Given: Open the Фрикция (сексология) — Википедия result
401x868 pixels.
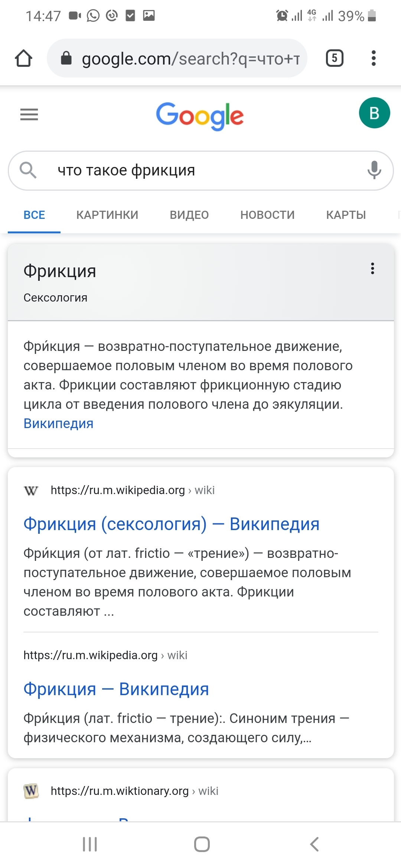Looking at the screenshot, I should coord(171,524).
